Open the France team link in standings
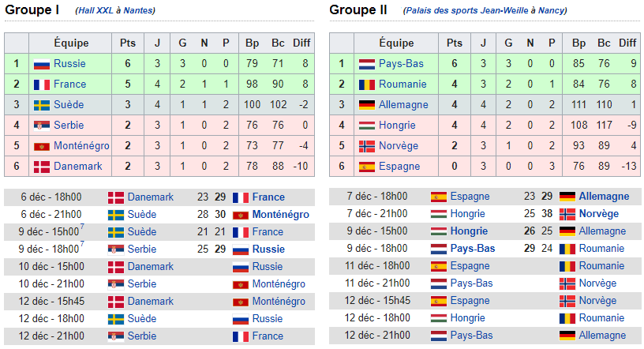This screenshot has height=349, width=644. [x=69, y=84]
